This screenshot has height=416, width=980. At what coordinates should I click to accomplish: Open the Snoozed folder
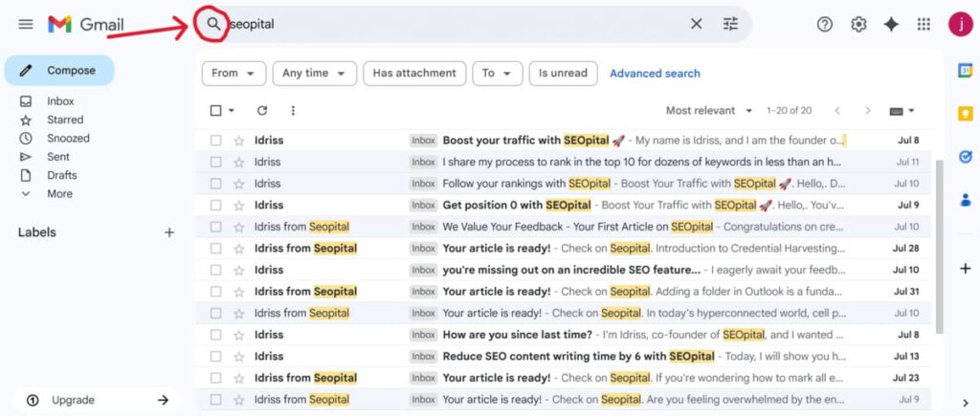(68, 139)
